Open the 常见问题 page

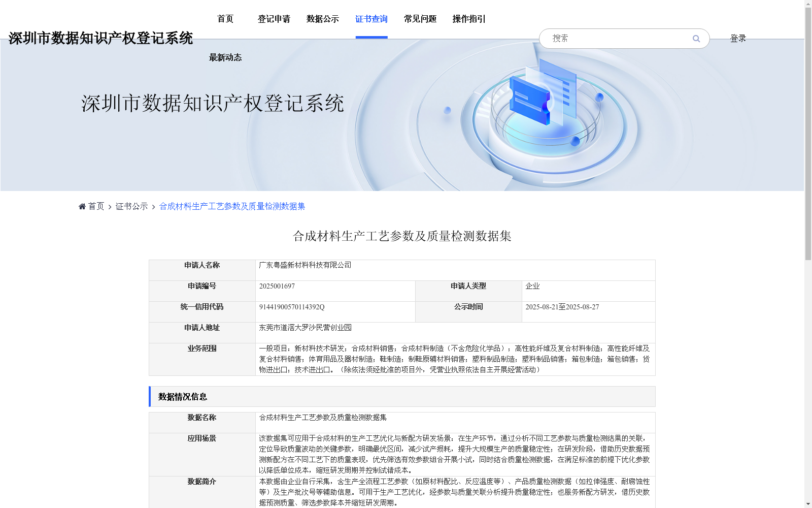tap(420, 19)
